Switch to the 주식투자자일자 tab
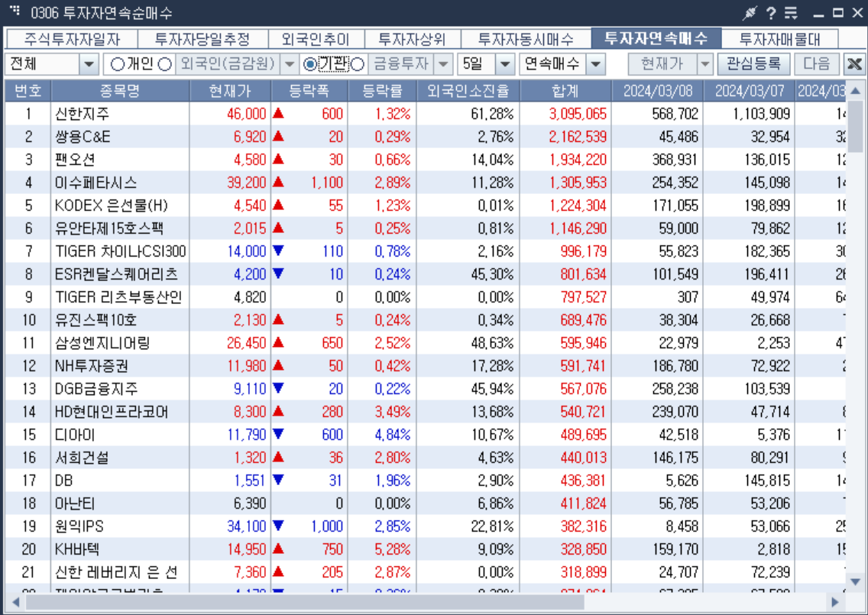This screenshot has height=615, width=868. (72, 39)
